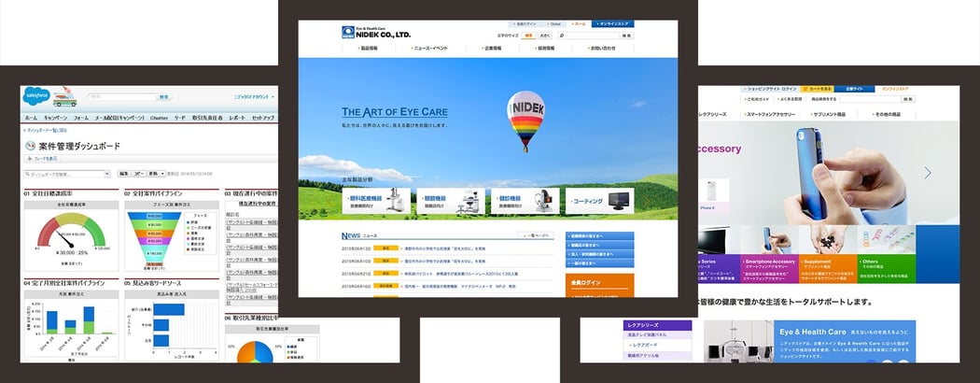Click the magenta Smartphone Accessory category tile

767,268
